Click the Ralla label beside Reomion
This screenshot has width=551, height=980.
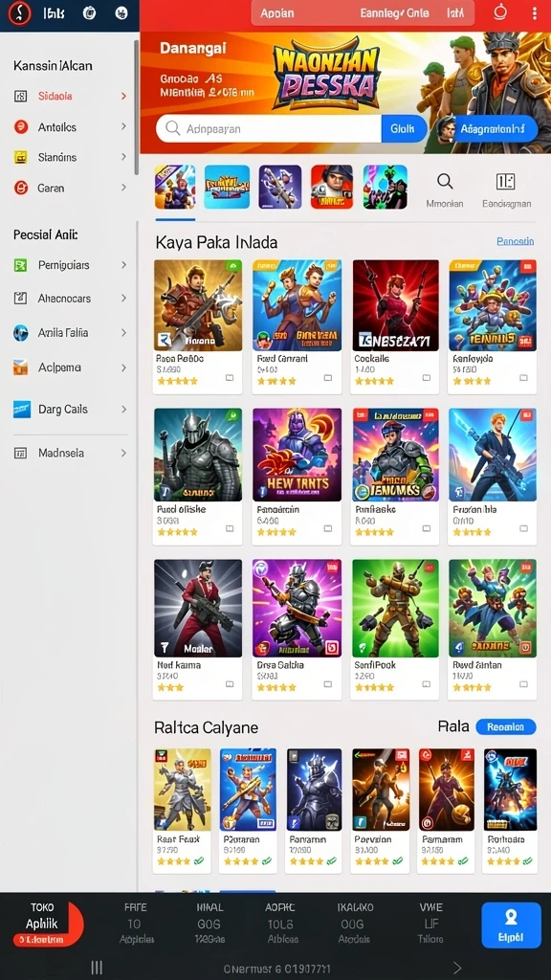pos(453,726)
